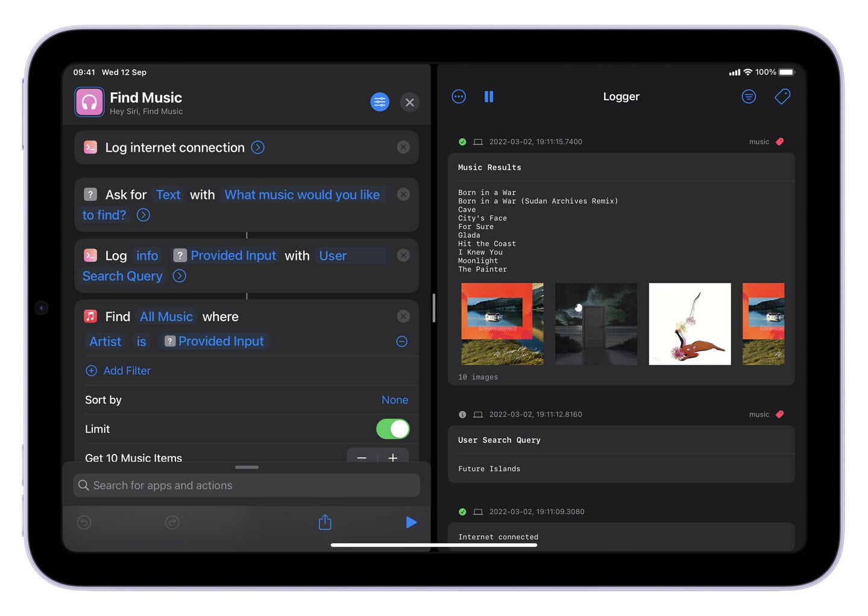The image size is (868, 616).
Task: Tap the tag icon in Logger's toolbar
Action: tap(782, 96)
